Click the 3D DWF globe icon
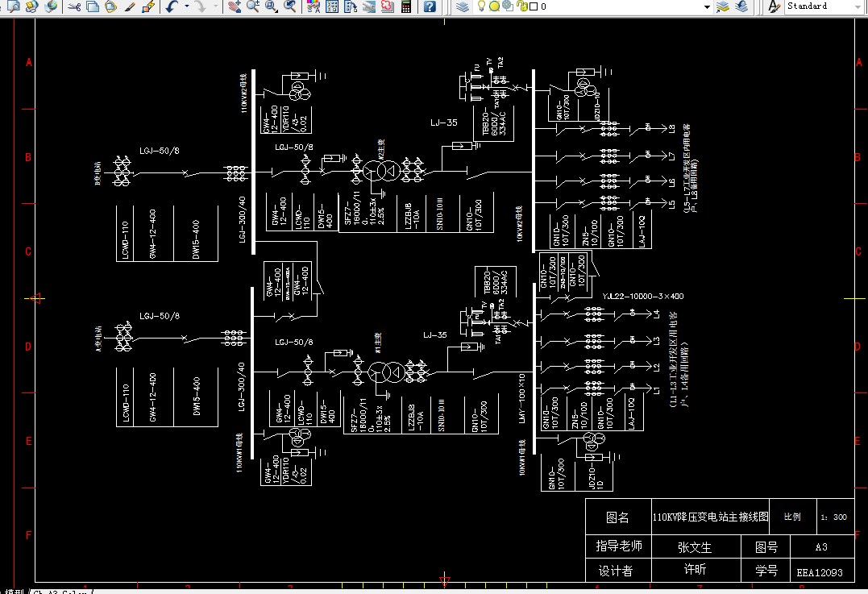868x594 pixels. coord(51,6)
